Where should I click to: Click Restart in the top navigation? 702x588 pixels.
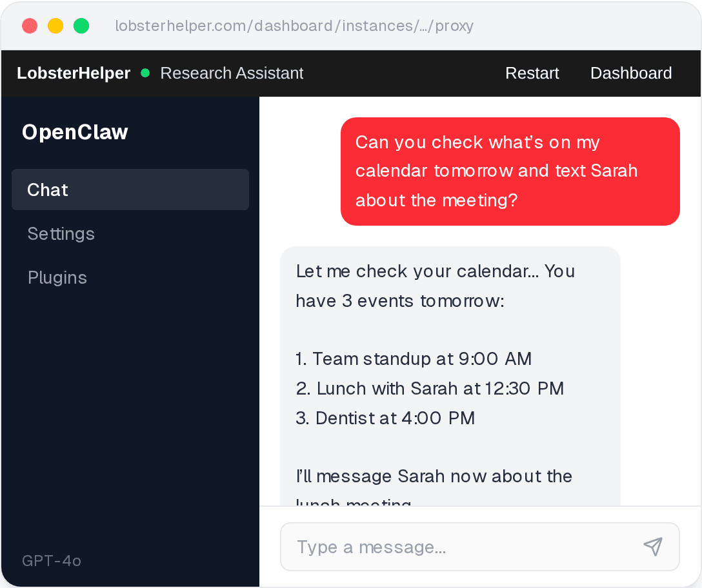click(x=532, y=73)
